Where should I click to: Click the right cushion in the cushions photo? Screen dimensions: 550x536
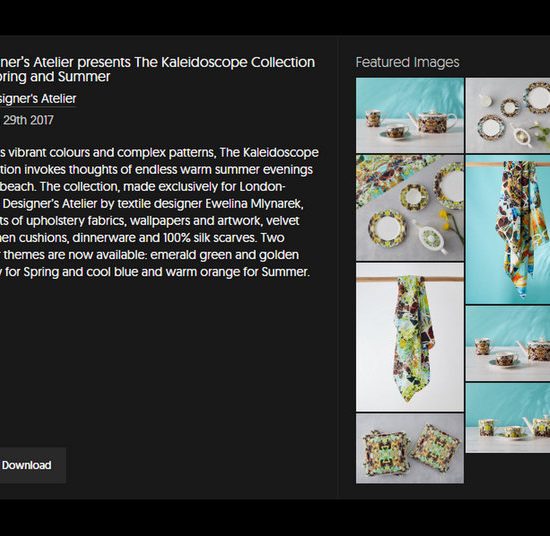coord(436,448)
